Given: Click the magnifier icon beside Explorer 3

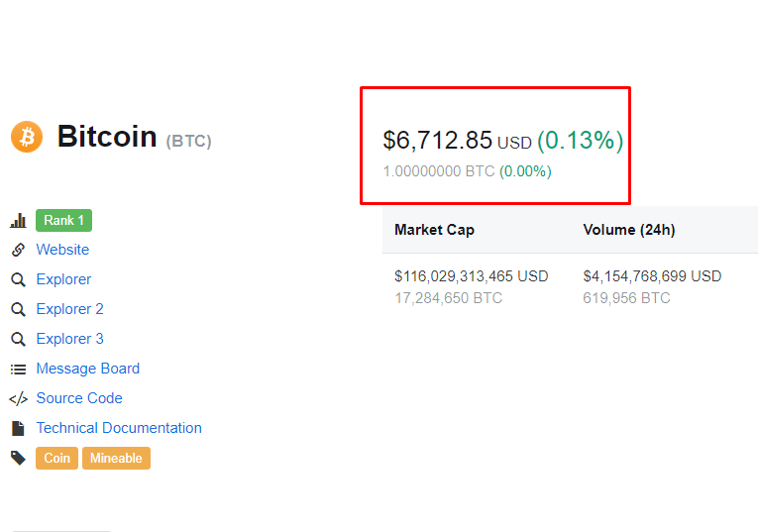Looking at the screenshot, I should pyautogui.click(x=18, y=339).
